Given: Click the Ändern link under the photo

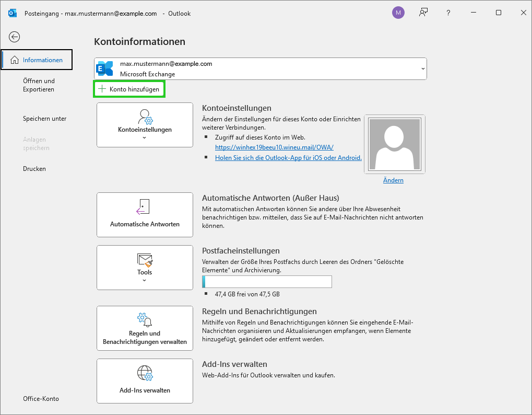Looking at the screenshot, I should 393,180.
